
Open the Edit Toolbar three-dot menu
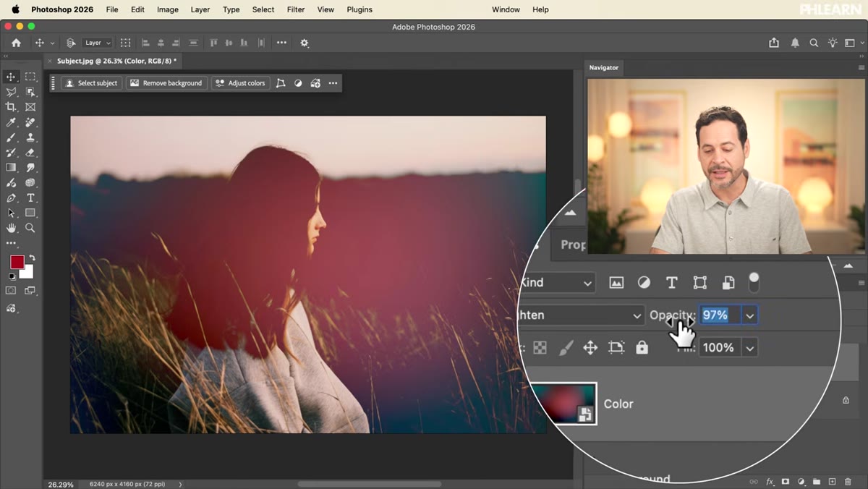11,243
